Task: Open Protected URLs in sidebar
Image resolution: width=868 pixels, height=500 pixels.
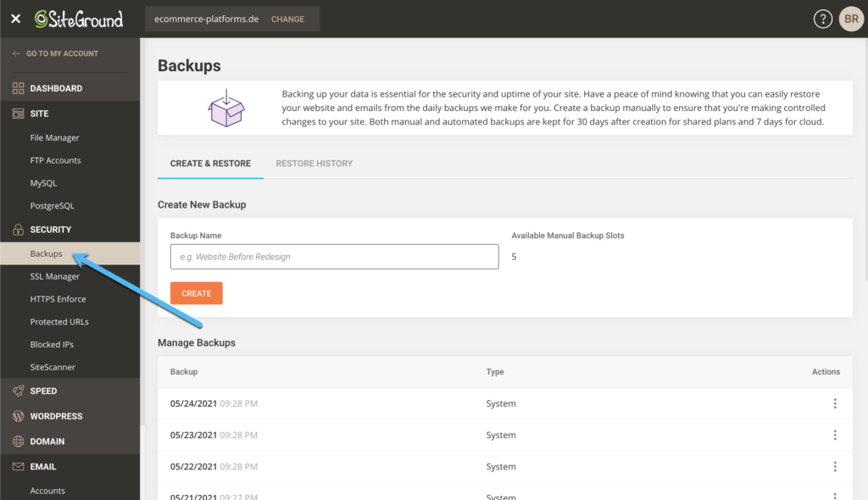Action: point(59,322)
